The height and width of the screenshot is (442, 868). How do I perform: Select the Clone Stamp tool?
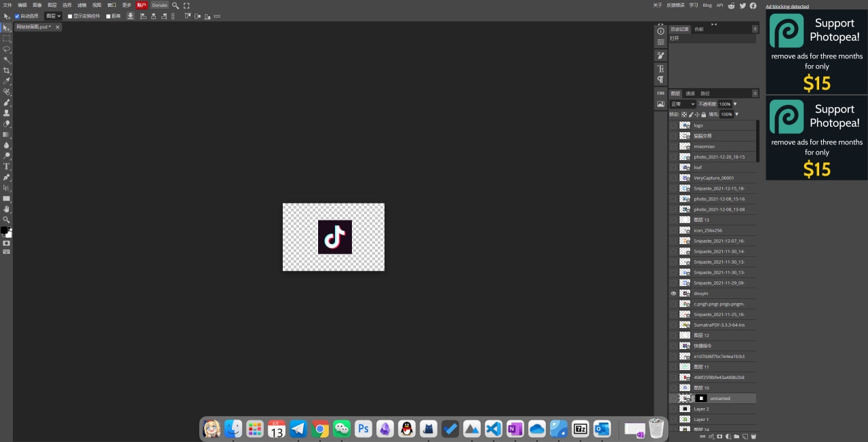[x=7, y=113]
